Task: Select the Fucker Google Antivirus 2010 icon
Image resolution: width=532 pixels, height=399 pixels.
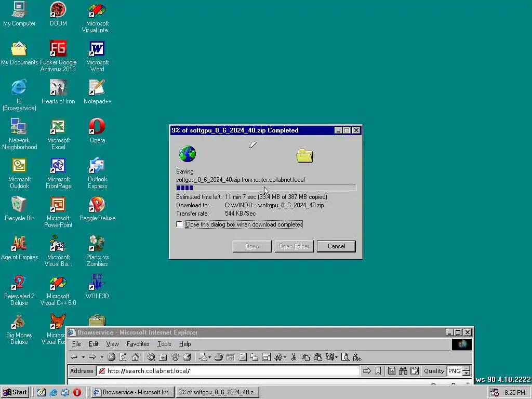Action: point(58,56)
